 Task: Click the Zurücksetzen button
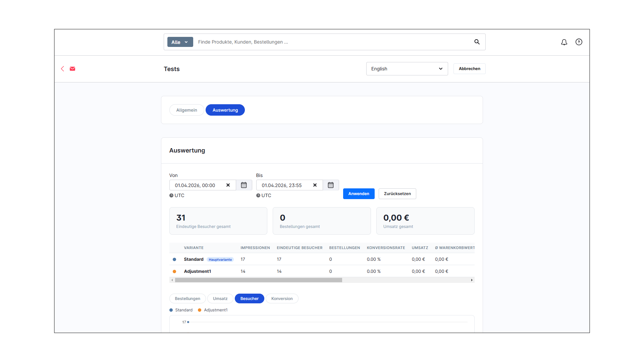click(x=397, y=193)
